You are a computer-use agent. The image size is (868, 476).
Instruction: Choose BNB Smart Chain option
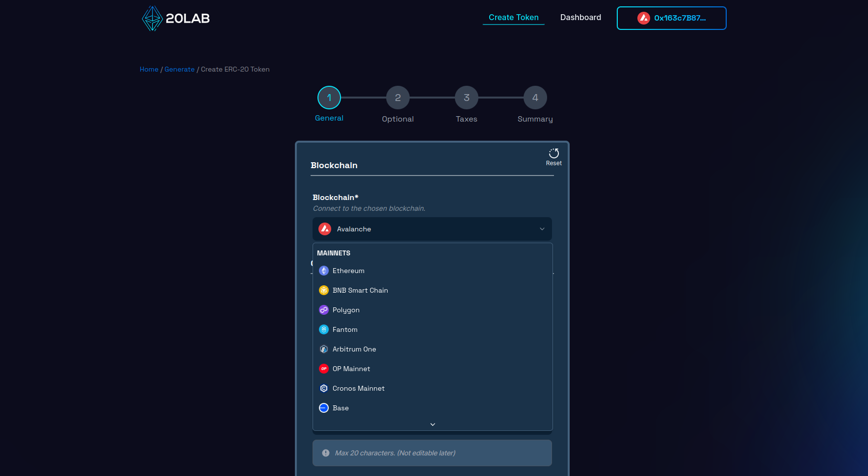coord(433,290)
